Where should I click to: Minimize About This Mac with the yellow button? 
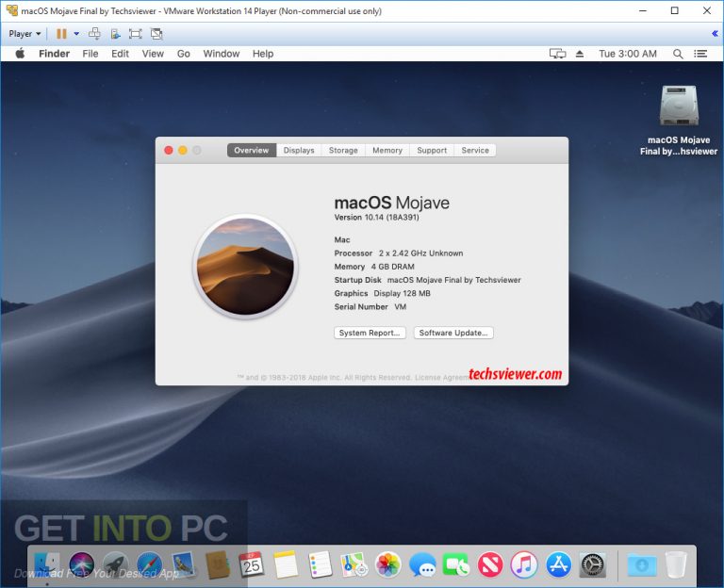click(183, 150)
